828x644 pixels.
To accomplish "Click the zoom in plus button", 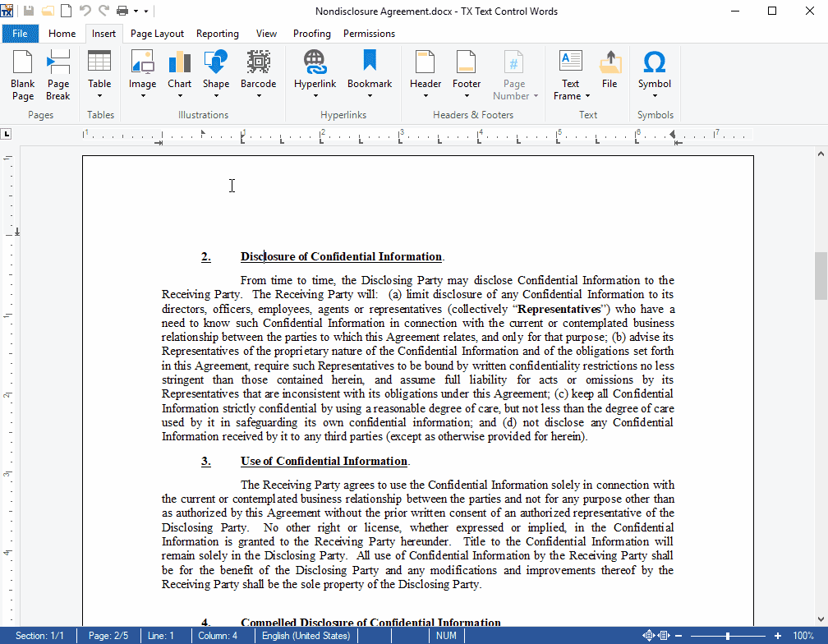I will pyautogui.click(x=778, y=636).
